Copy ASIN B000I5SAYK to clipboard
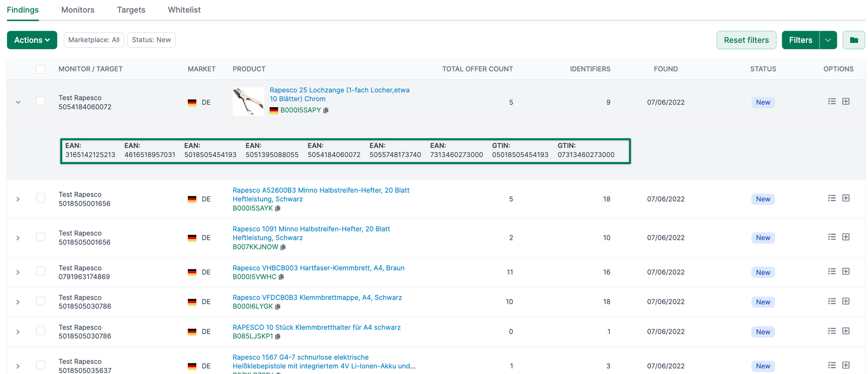The image size is (868, 374). (278, 208)
